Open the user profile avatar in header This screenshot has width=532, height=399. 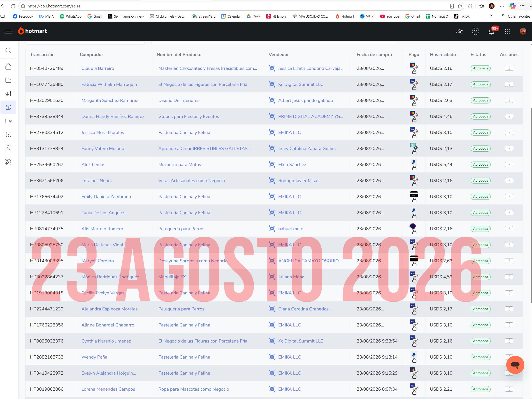coord(523,31)
